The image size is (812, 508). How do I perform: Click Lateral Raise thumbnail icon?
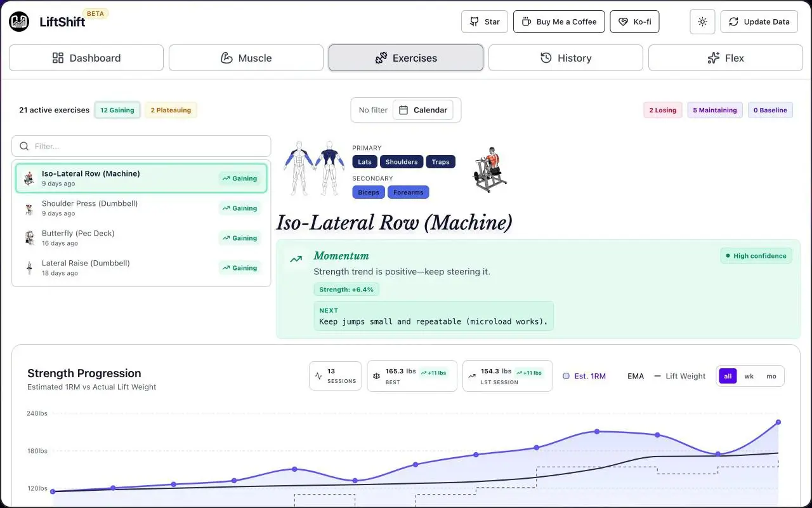coord(29,268)
